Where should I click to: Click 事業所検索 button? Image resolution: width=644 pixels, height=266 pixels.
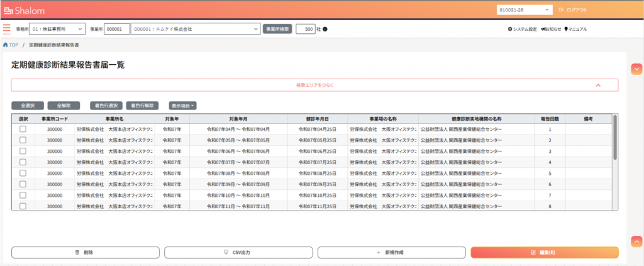(x=277, y=29)
